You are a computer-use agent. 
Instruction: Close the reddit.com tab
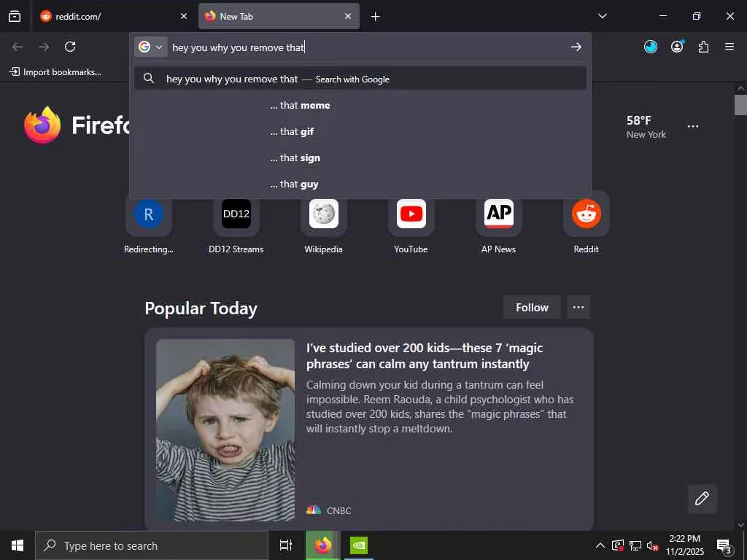pyautogui.click(x=184, y=16)
